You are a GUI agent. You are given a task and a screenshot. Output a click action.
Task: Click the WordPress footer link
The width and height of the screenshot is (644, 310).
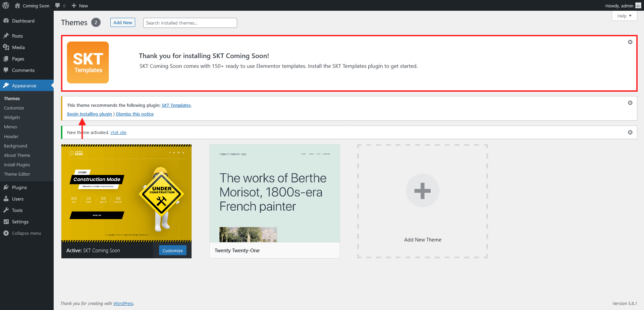123,303
